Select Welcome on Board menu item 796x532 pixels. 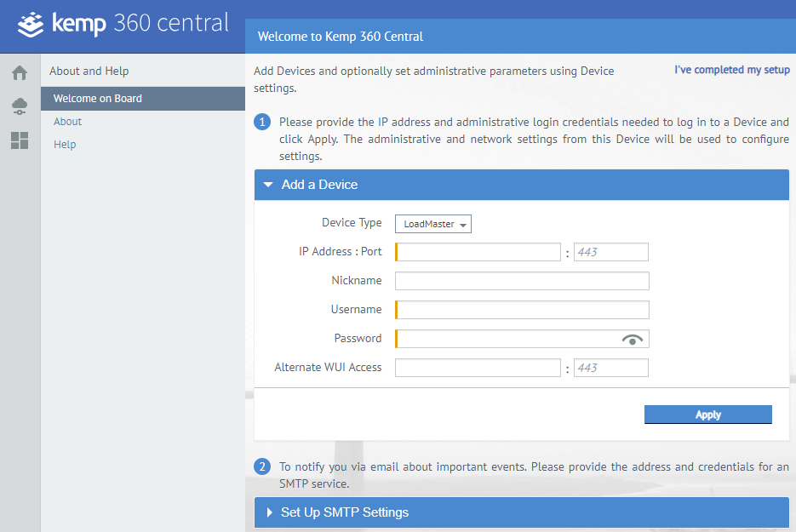(143, 99)
